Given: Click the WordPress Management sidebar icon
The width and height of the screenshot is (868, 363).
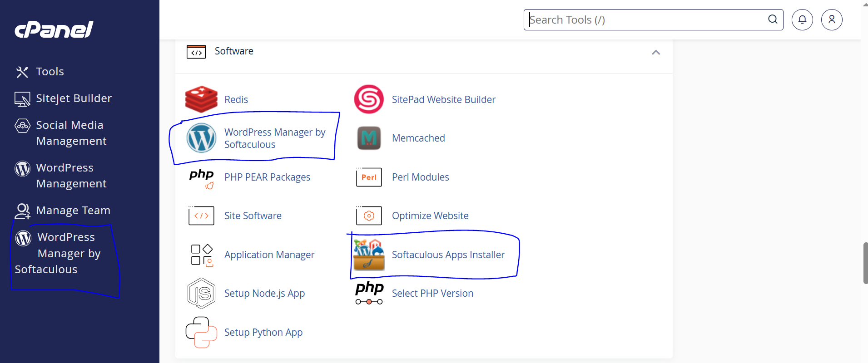Looking at the screenshot, I should pyautogui.click(x=22, y=168).
